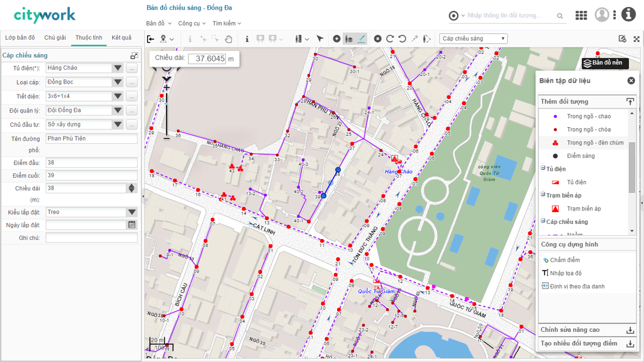Click the map zoom in plus control
Screen dimensions: 644x362
click(x=166, y=88)
